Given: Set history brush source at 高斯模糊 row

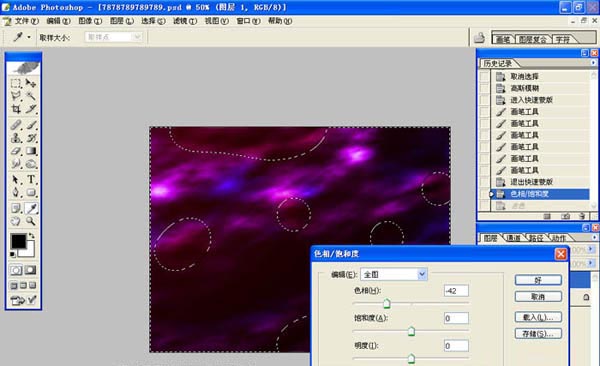Looking at the screenshot, I should [x=484, y=88].
